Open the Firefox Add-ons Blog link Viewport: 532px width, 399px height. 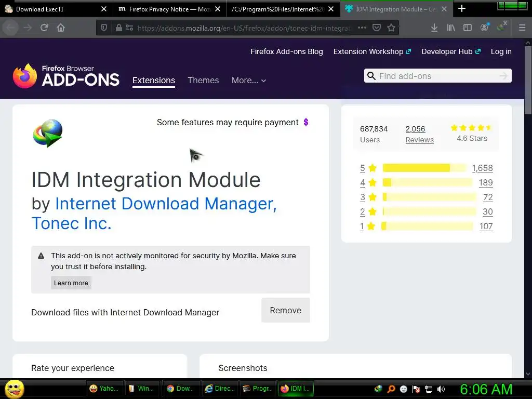point(287,51)
